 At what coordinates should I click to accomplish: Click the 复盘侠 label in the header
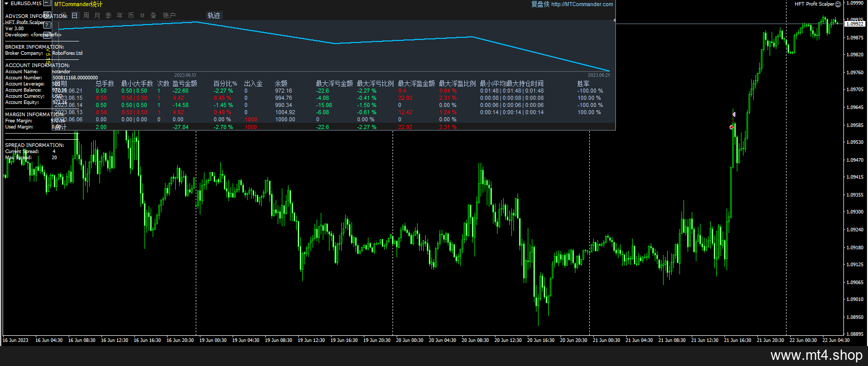click(x=540, y=4)
